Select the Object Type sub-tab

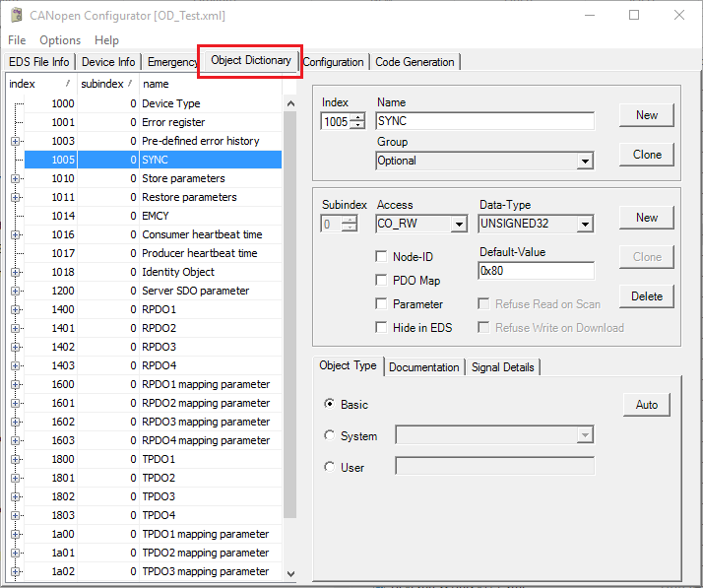click(x=348, y=366)
